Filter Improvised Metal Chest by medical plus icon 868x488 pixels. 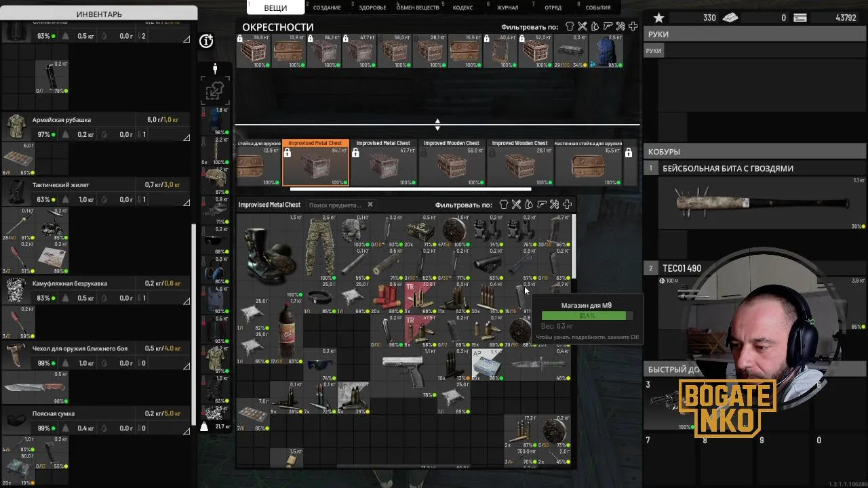(x=567, y=204)
